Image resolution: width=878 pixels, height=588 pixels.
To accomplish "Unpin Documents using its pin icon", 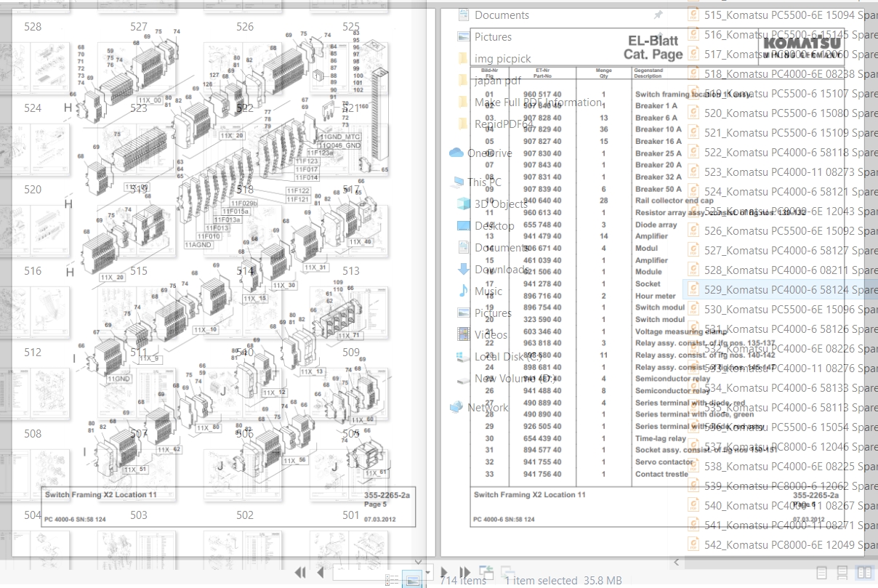I will click(x=658, y=15).
